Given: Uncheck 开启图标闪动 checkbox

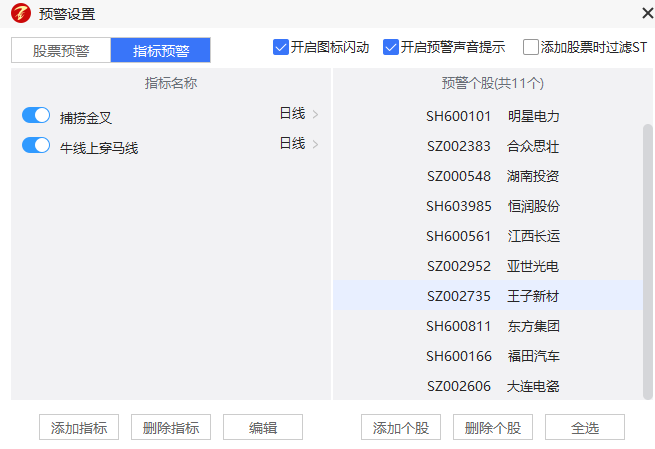Looking at the screenshot, I should point(281,47).
